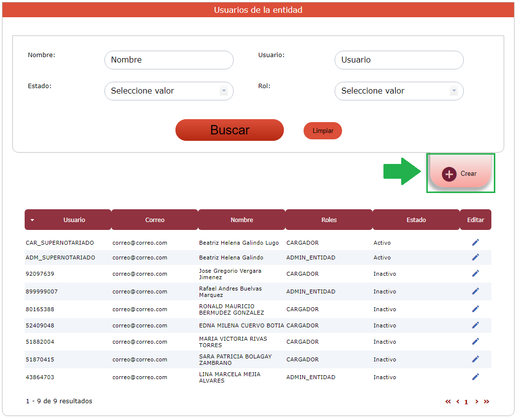This screenshot has height=420, width=517.
Task: Focus the Nombre text field
Action: point(169,60)
